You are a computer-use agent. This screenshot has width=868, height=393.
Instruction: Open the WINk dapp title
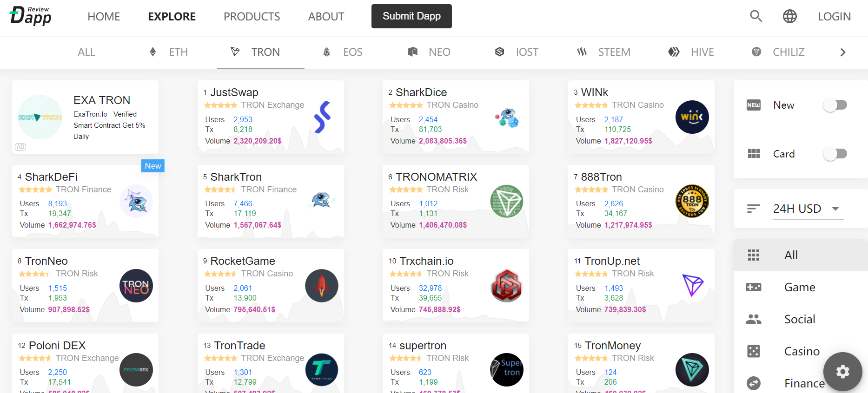coord(595,92)
